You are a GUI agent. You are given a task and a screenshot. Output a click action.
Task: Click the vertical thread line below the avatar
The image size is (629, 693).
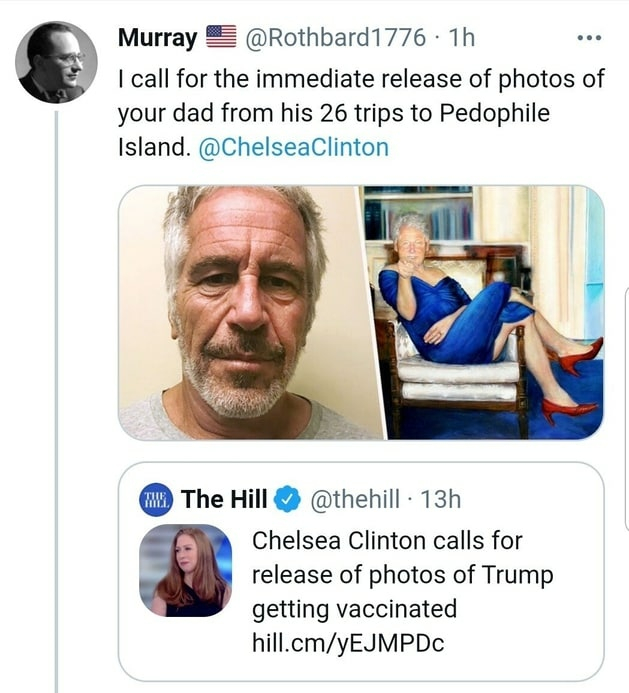point(56,400)
